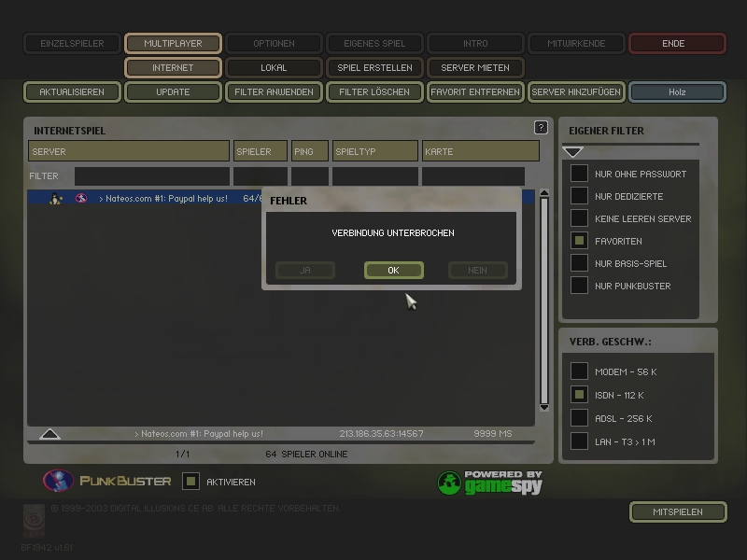Screen dimensions: 747x560
Task: Switch to the Lokal tab
Action: pos(274,68)
